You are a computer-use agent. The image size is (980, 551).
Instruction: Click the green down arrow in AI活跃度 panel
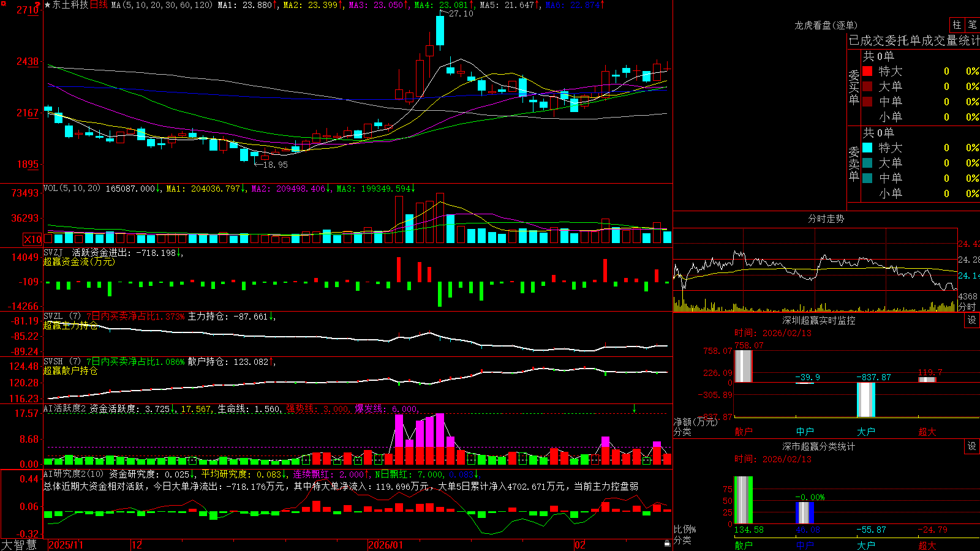click(635, 408)
